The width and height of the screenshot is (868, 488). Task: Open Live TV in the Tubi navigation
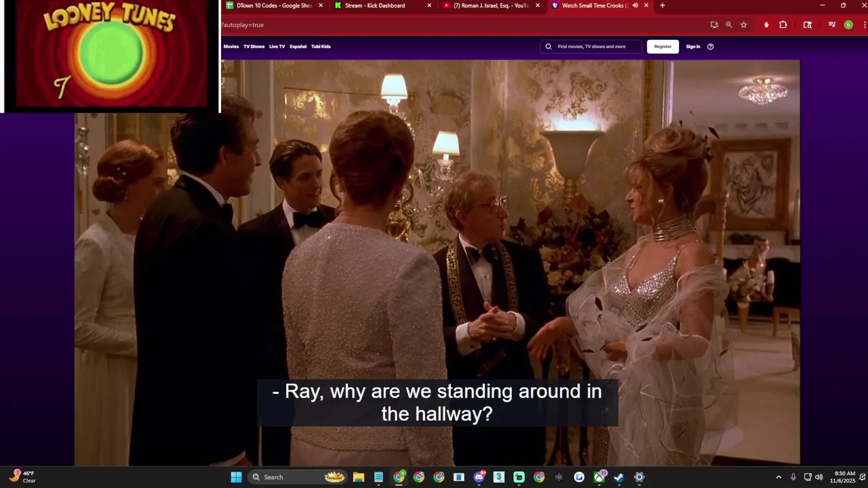pos(277,47)
